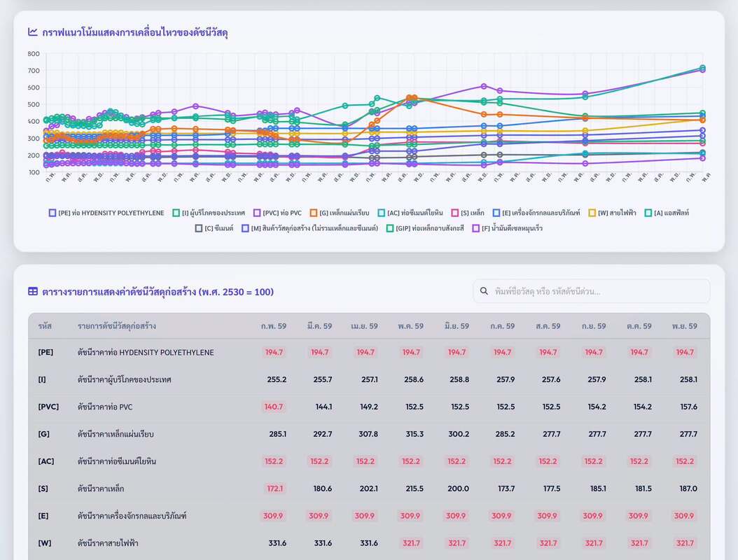
Task: Hide the [C] ซีเมนต์ legend series
Action: tap(214, 228)
